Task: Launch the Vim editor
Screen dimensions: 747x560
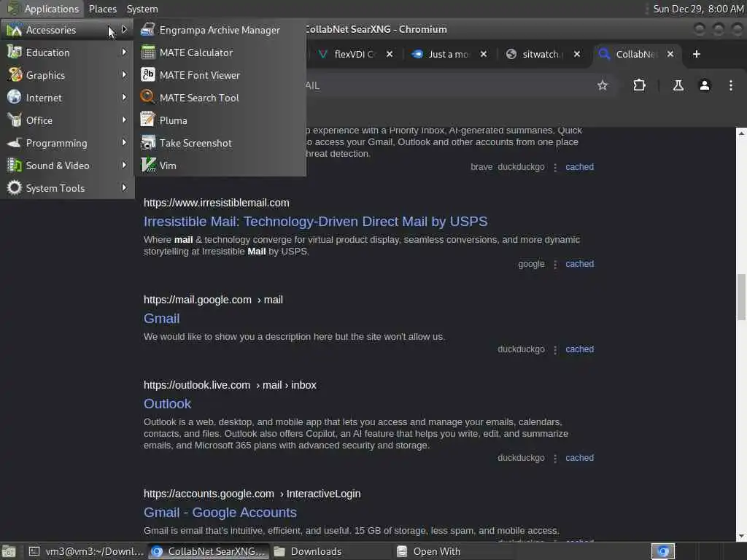Action: coord(220,166)
